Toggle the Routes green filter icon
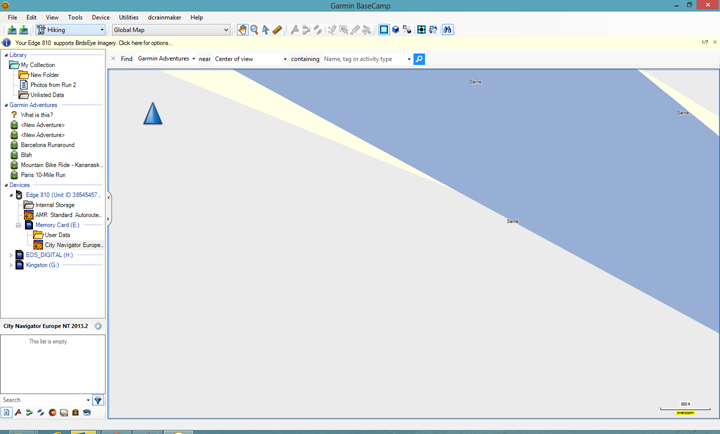The height and width of the screenshot is (434, 720). 29,412
